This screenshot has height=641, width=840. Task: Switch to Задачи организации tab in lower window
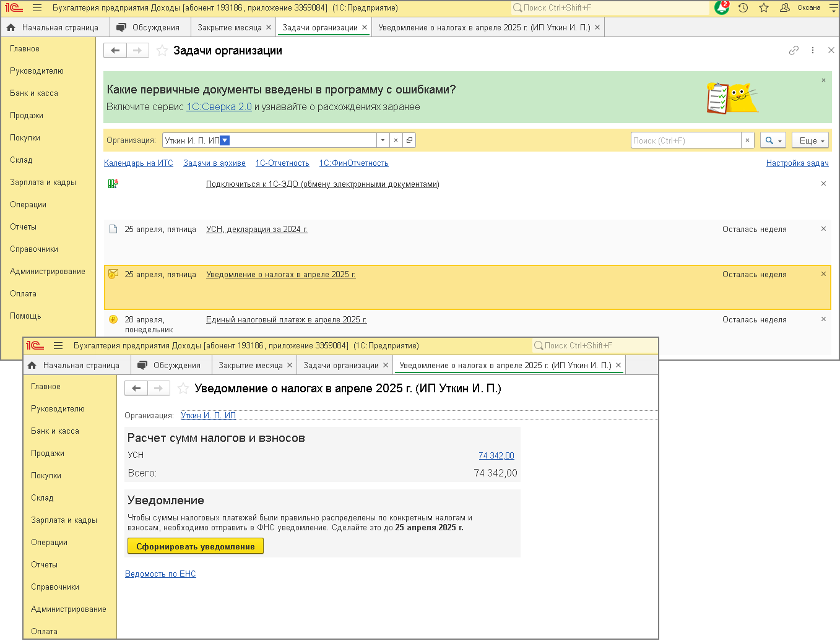click(341, 365)
